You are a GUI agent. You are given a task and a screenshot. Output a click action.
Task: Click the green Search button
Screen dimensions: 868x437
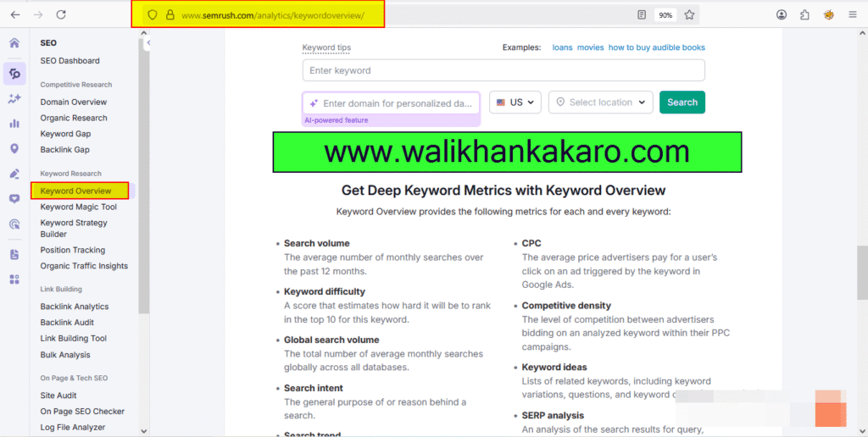coord(682,102)
